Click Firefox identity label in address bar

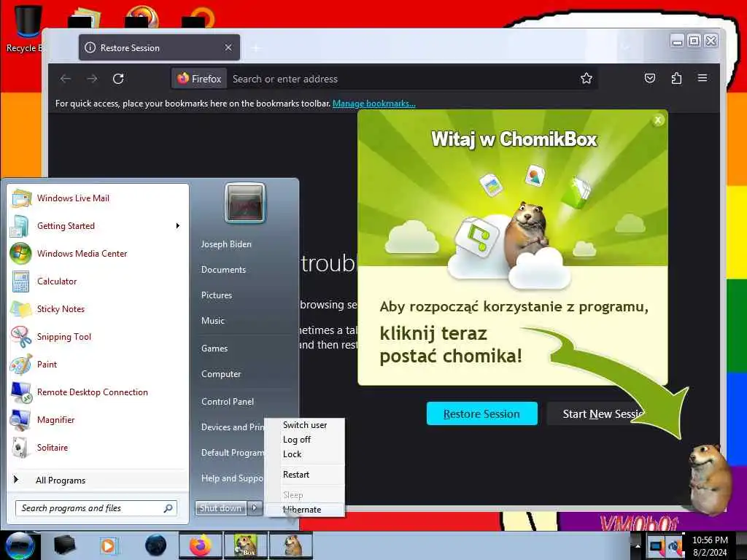[x=200, y=79]
